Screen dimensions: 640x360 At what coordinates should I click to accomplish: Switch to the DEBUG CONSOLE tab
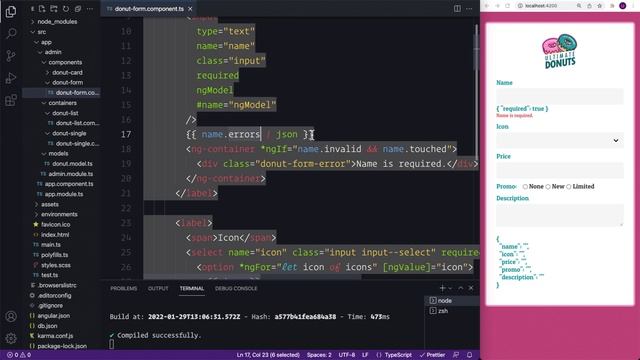tap(236, 288)
